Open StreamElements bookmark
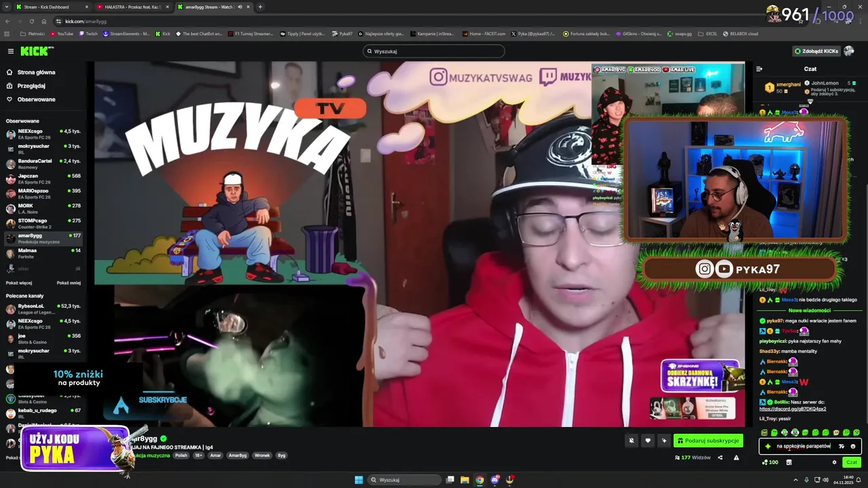Screen dimensions: 868x488 coord(127,33)
